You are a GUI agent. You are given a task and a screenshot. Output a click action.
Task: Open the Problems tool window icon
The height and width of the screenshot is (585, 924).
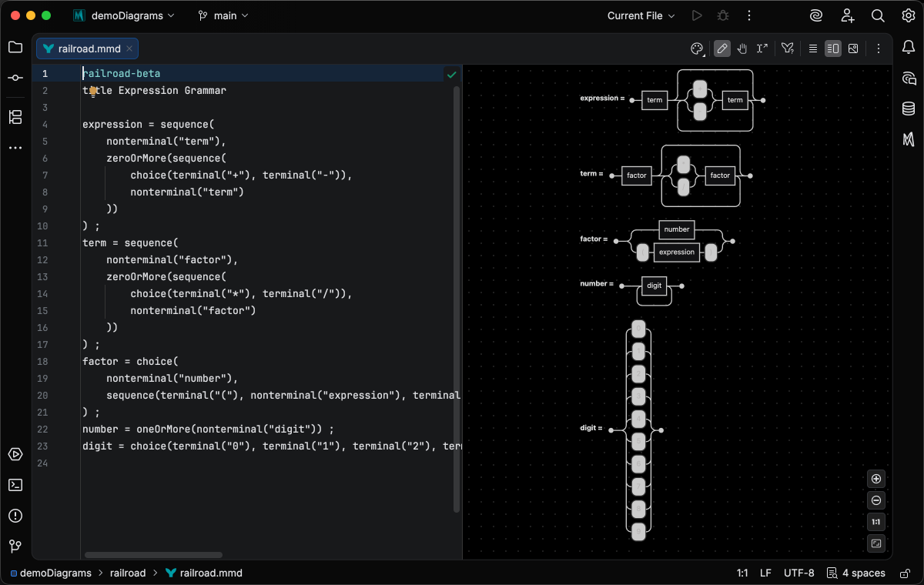(x=15, y=516)
